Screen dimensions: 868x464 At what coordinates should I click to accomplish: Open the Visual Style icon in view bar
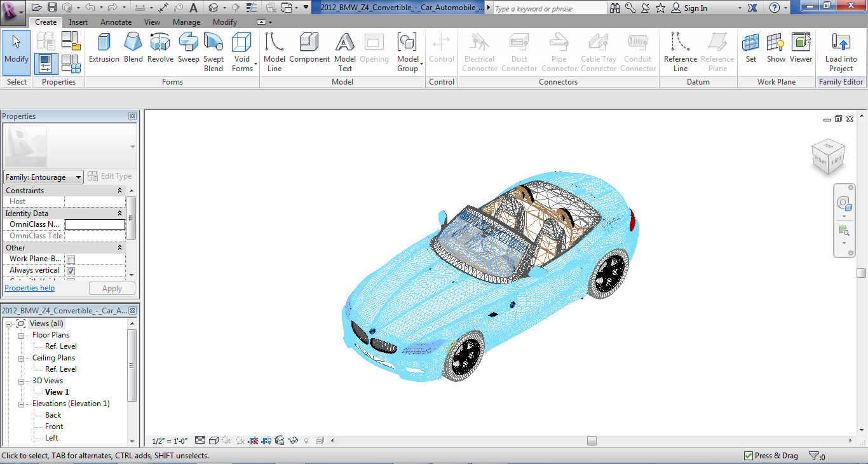point(214,440)
